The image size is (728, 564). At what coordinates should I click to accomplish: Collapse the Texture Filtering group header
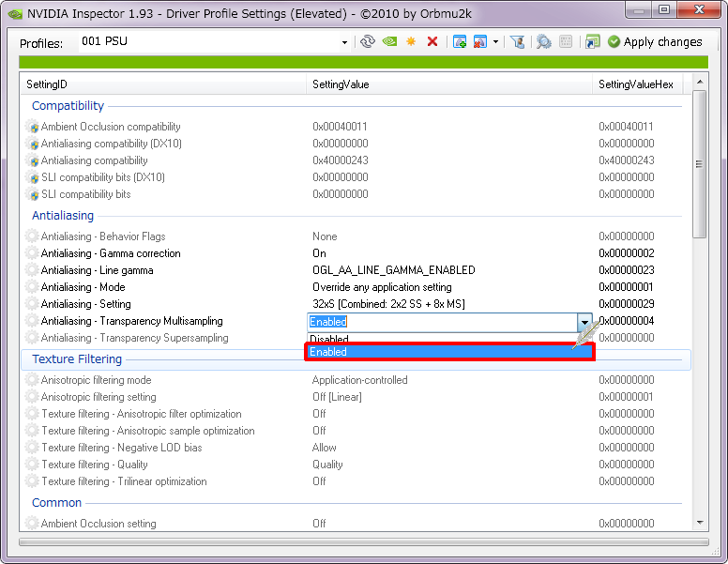click(77, 359)
